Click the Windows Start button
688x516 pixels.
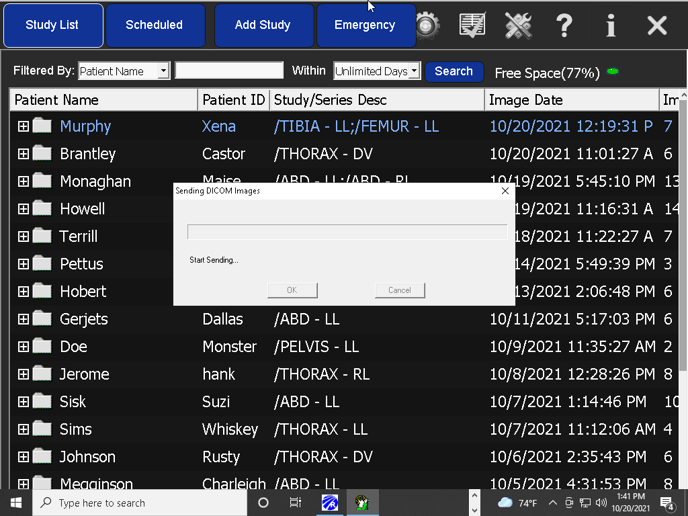pyautogui.click(x=16, y=502)
